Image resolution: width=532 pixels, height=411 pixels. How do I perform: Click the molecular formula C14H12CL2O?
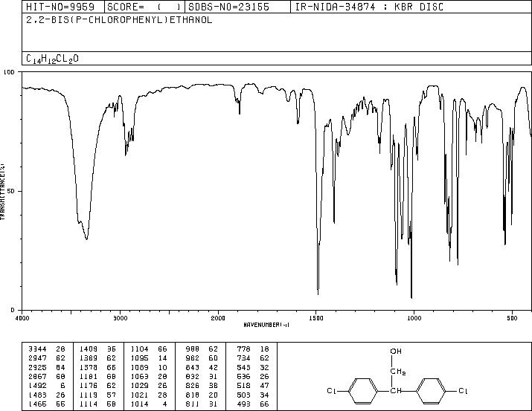[52, 59]
